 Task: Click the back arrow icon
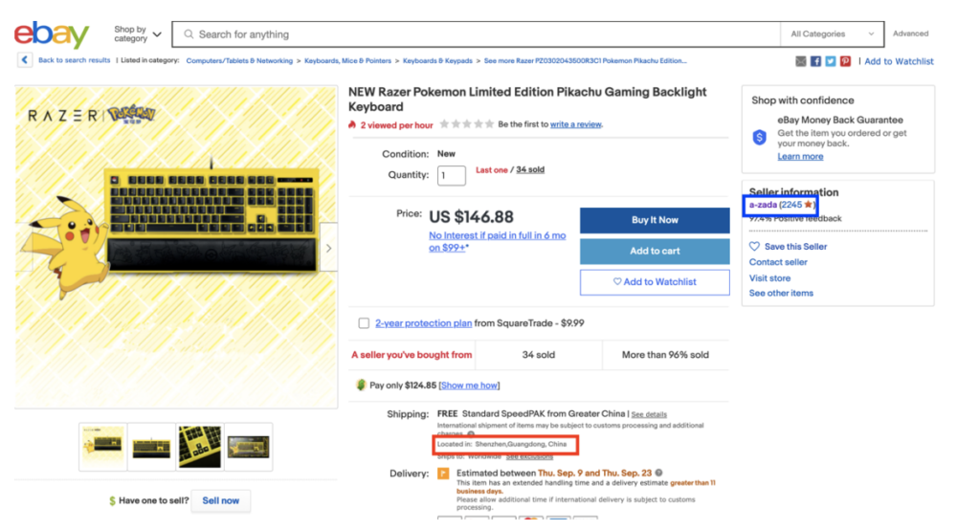tap(24, 60)
